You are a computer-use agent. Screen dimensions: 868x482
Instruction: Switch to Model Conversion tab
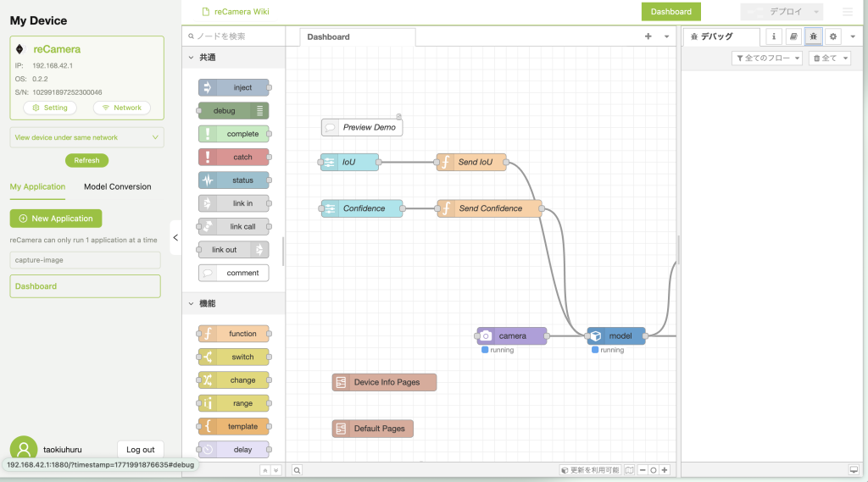[x=117, y=186]
